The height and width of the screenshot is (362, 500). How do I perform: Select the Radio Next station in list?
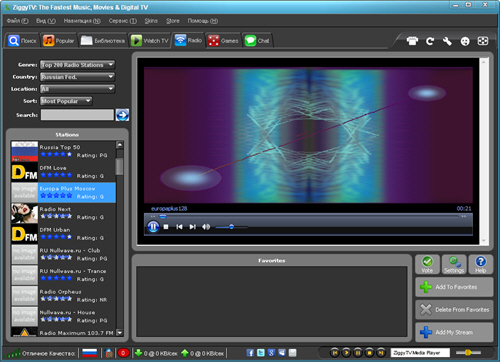pyautogui.click(x=63, y=213)
